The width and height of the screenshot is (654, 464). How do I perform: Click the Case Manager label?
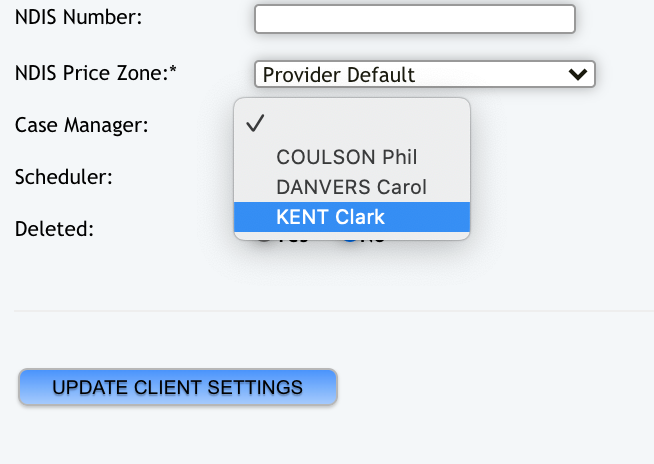tap(81, 125)
